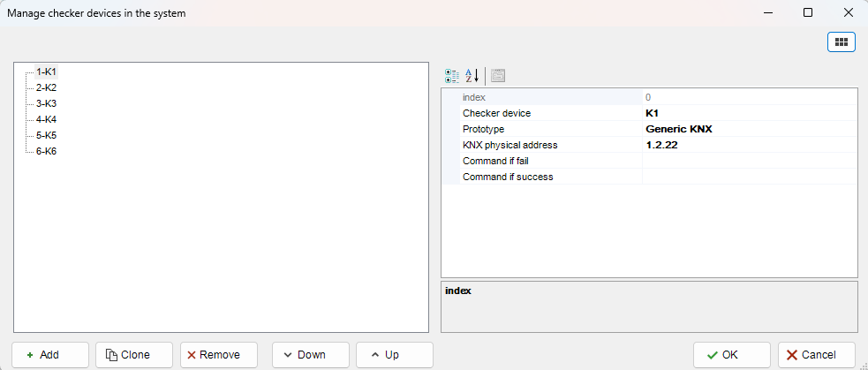Screen dimensions: 868x370
Task: Select 1-K1 in the device tree
Action: click(x=46, y=72)
